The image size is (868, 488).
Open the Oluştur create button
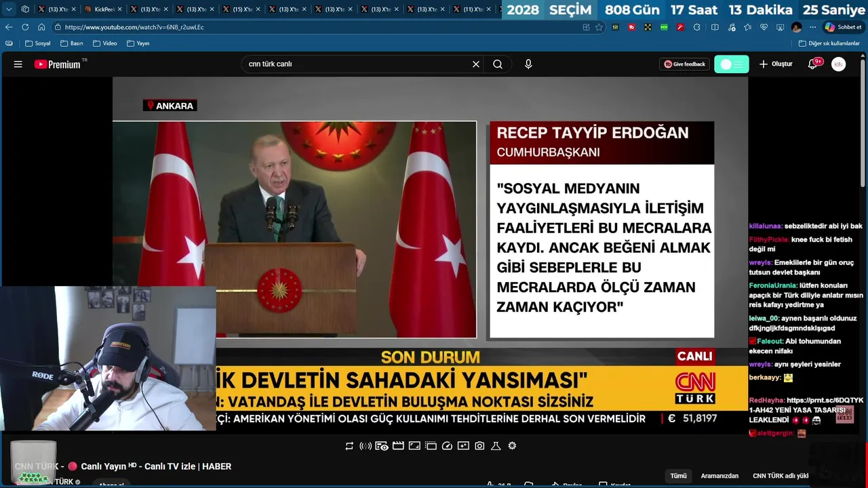click(x=775, y=64)
